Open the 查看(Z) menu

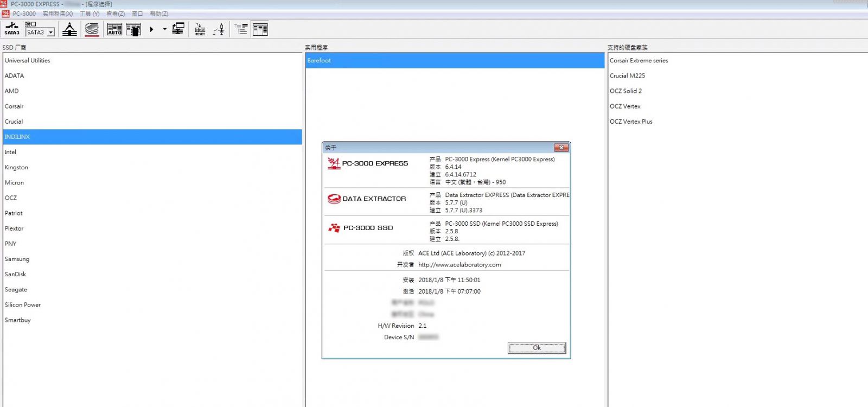point(115,14)
